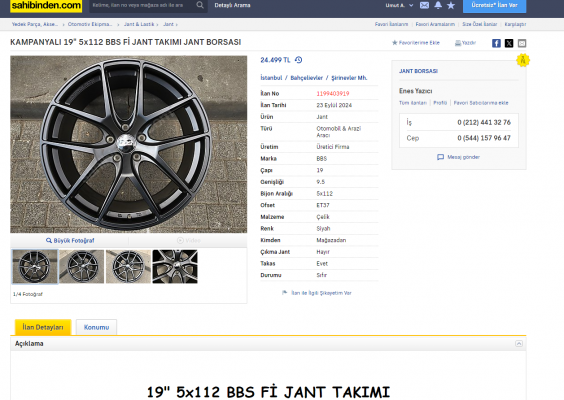Click the Bijon Aralığı value 5x112
The width and height of the screenshot is (564, 400).
324,194
